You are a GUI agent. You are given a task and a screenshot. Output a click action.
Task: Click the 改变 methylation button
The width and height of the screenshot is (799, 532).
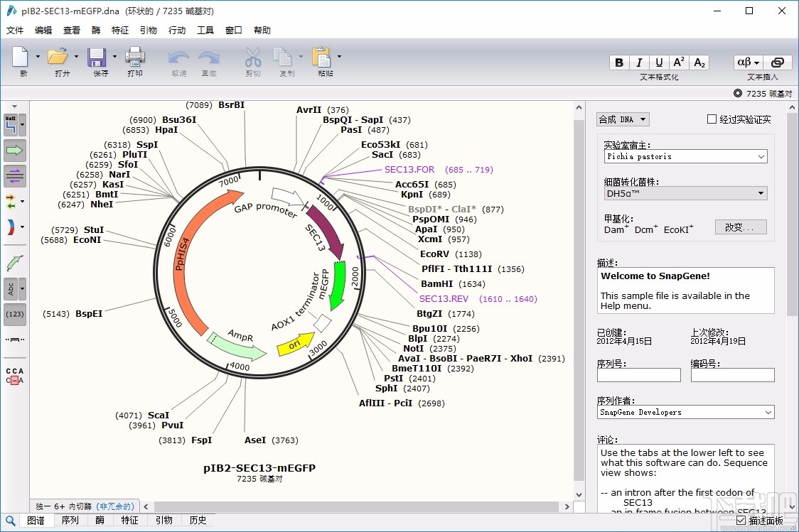740,227
